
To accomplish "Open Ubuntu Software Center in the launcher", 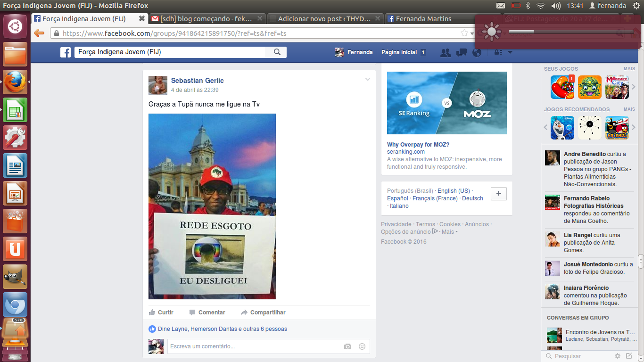I will click(15, 221).
